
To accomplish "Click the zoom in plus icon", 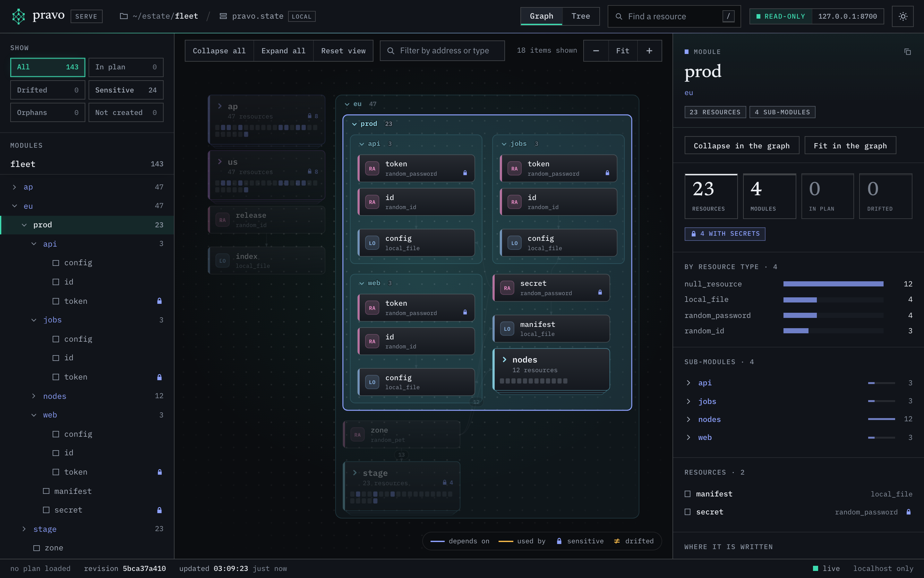I will [x=649, y=51].
